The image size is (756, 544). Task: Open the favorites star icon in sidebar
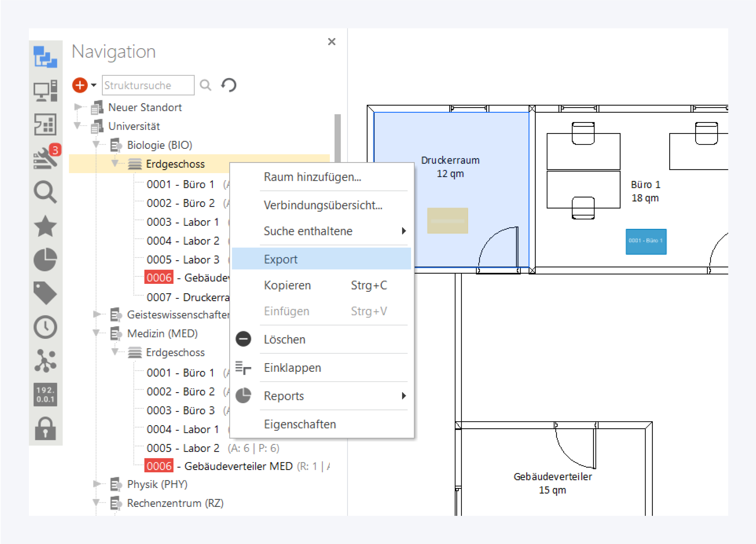[46, 226]
